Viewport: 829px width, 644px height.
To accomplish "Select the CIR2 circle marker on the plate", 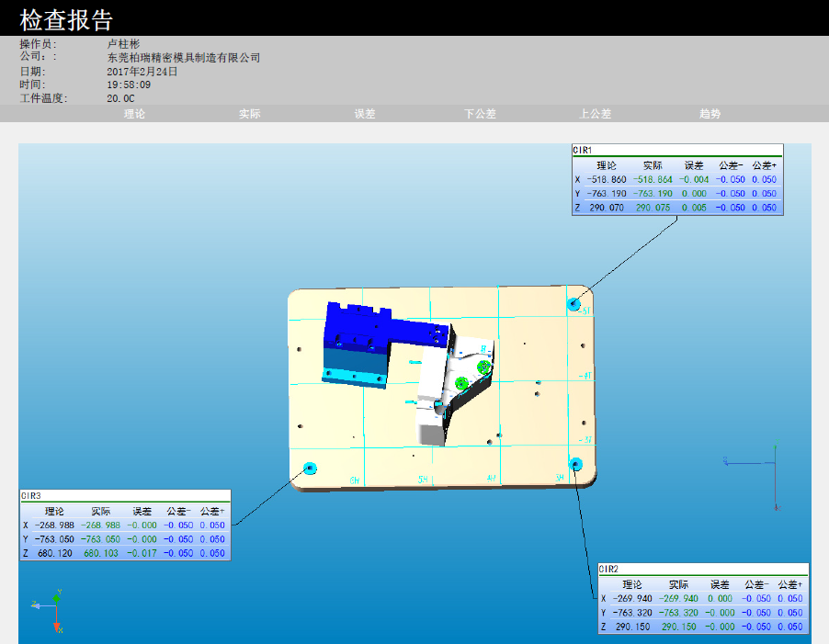I will click(x=575, y=462).
